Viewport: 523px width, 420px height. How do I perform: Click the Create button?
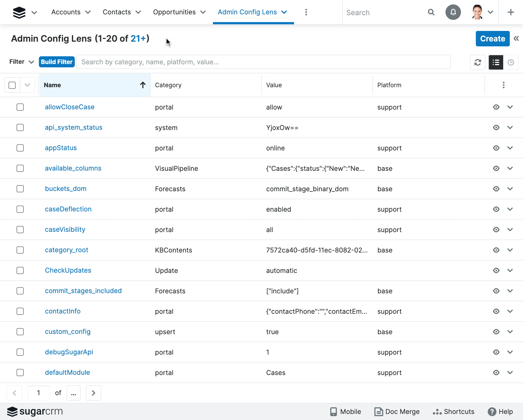click(492, 39)
